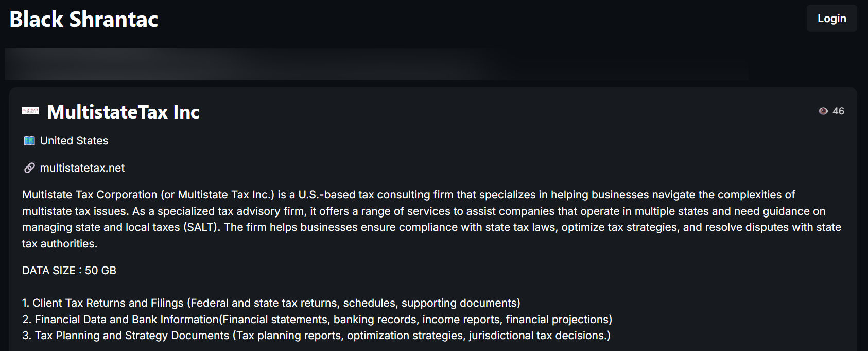Click the MultistateTax company logo thumbnail
Image resolution: width=868 pixels, height=351 pixels.
point(30,111)
